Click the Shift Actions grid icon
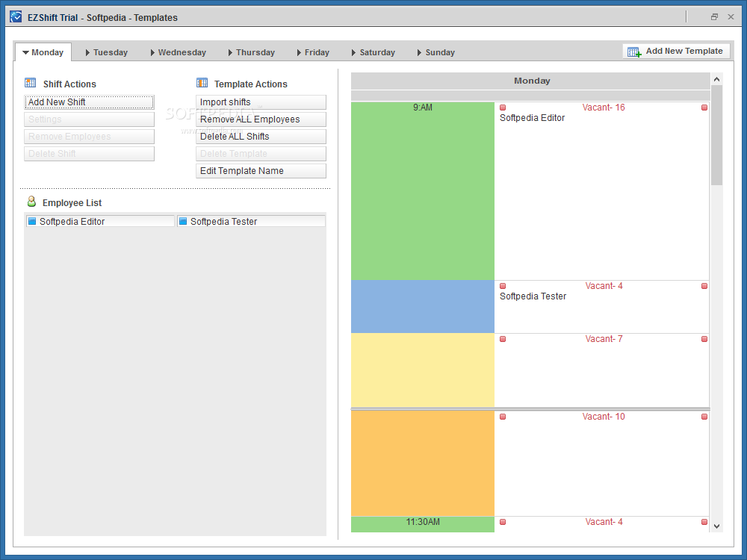 [31, 84]
